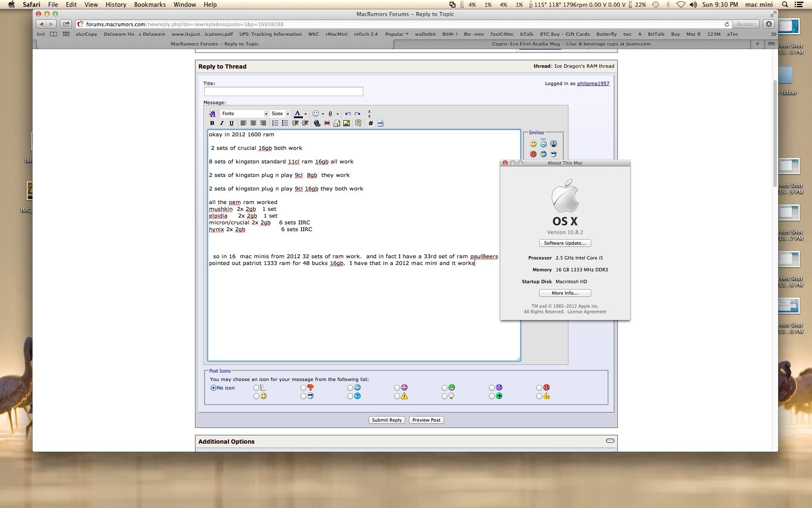Open the Sizes dropdown
The image size is (812, 508).
[280, 113]
